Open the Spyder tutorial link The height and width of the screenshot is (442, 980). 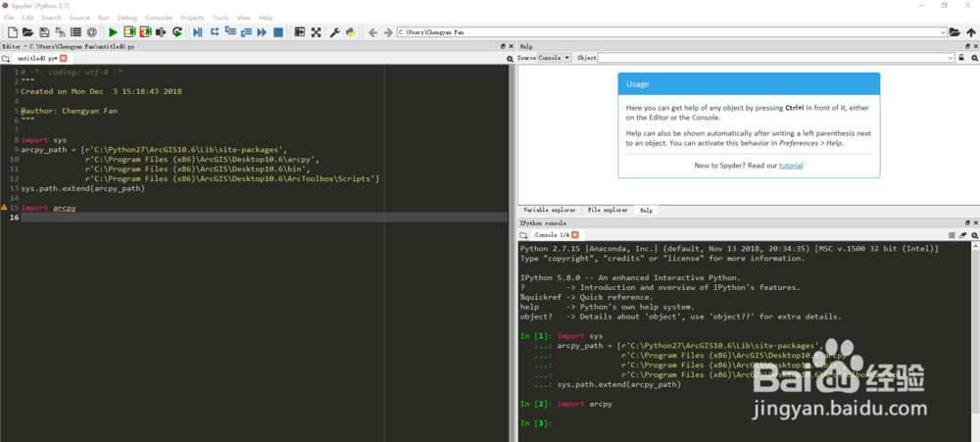[x=791, y=166]
